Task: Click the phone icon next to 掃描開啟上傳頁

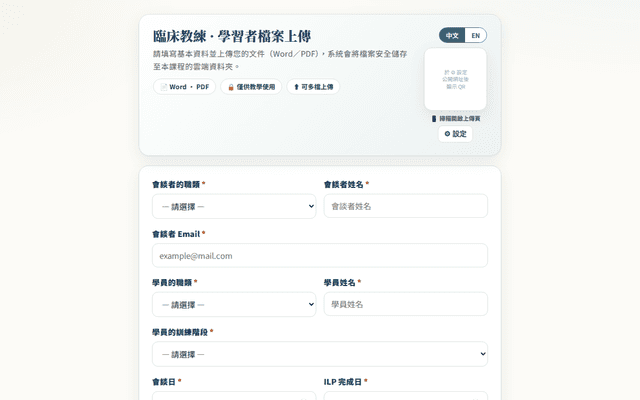Action: pos(434,119)
